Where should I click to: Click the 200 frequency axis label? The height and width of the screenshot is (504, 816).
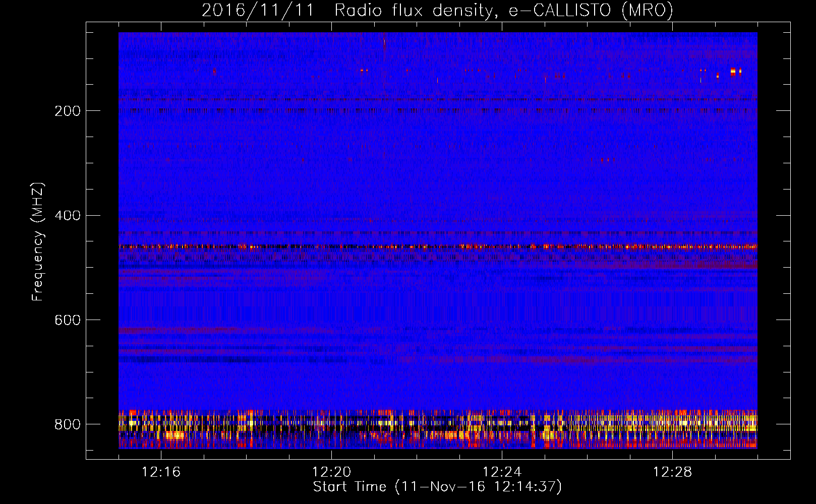click(68, 111)
